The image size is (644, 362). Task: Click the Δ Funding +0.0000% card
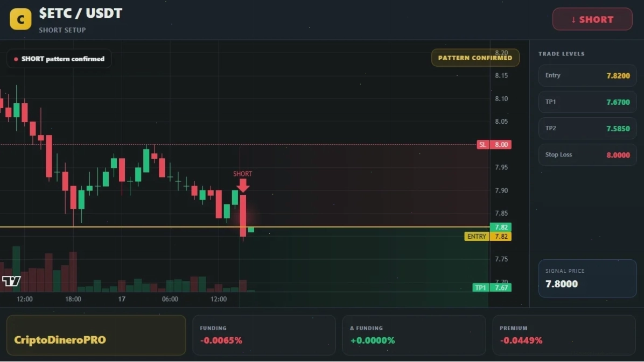point(414,335)
